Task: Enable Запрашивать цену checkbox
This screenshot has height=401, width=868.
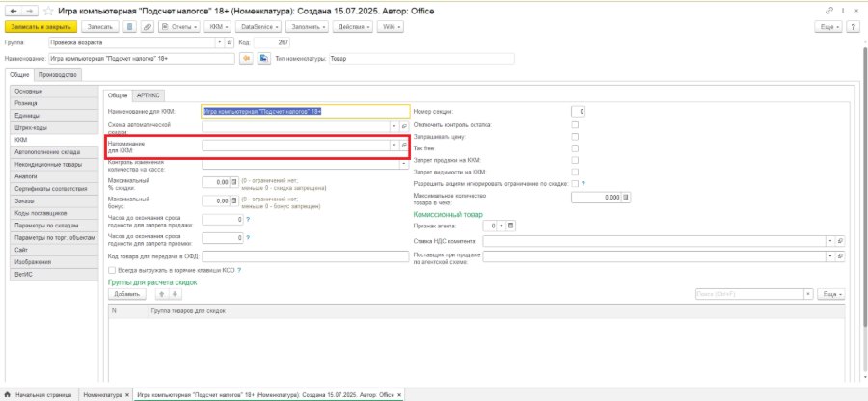Action: [x=575, y=137]
